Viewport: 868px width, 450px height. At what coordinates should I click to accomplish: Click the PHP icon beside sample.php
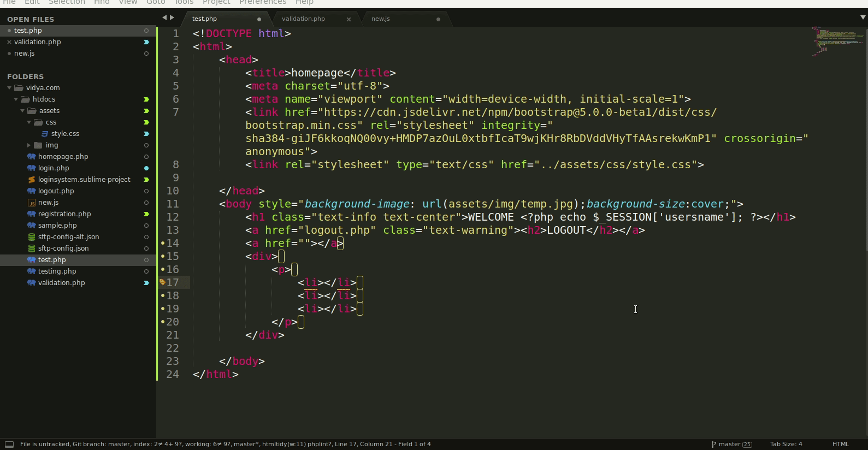pyautogui.click(x=31, y=226)
